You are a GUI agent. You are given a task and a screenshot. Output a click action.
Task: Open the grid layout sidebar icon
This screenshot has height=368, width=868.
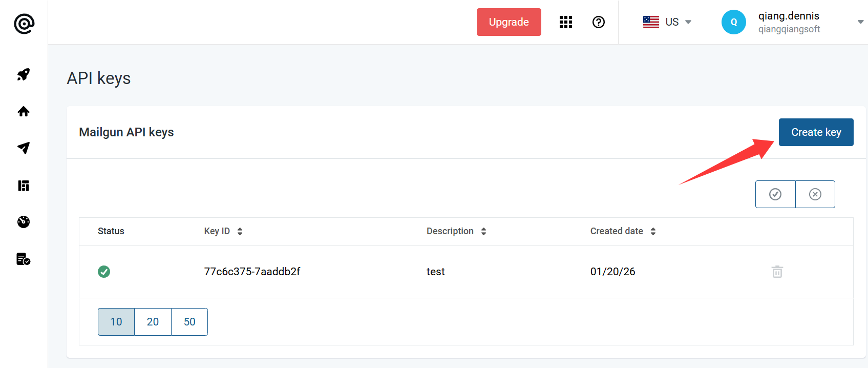click(24, 186)
